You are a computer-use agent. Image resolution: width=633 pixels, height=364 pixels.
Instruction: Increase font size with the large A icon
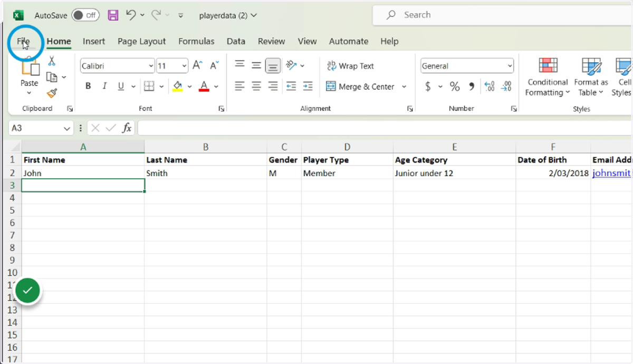click(x=197, y=65)
